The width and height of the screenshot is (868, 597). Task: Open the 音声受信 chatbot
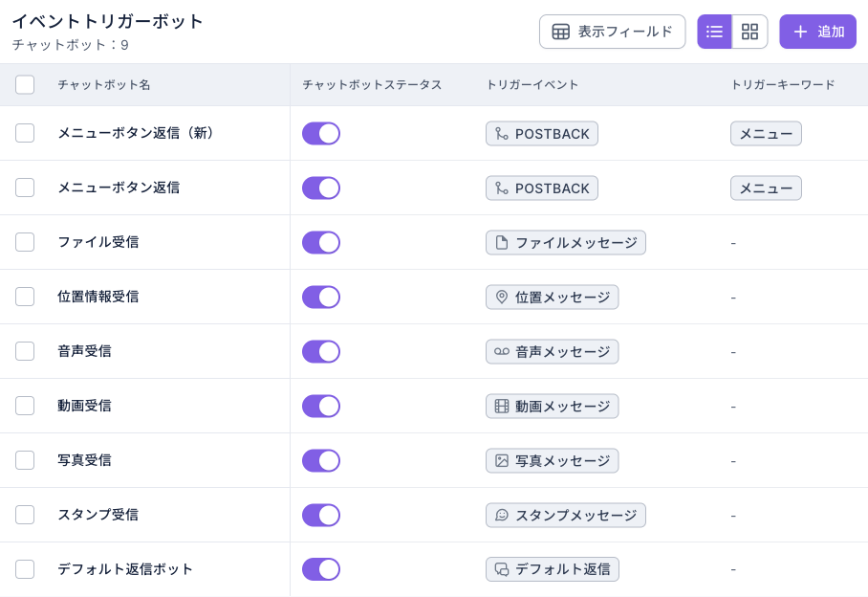[x=85, y=351]
